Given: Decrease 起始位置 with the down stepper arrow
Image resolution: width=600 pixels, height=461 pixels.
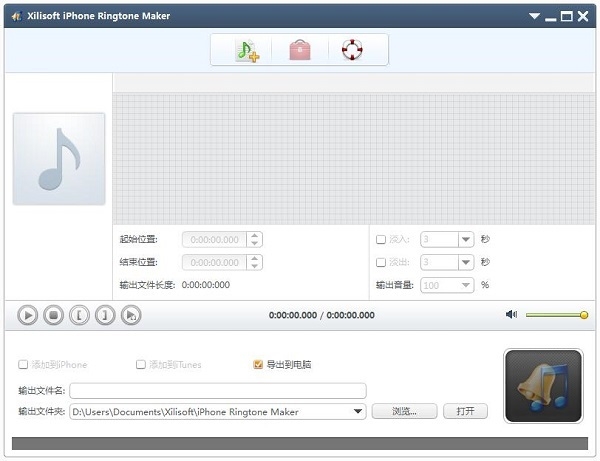Looking at the screenshot, I should click(254, 243).
